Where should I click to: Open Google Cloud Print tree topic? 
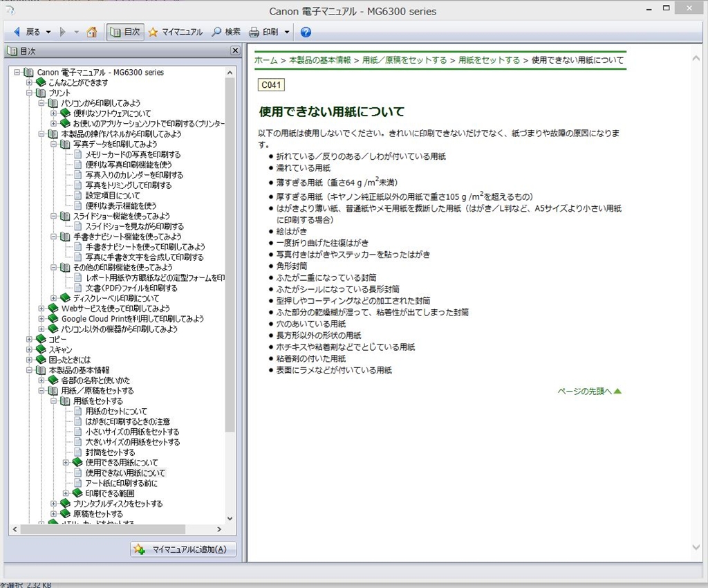point(132,319)
